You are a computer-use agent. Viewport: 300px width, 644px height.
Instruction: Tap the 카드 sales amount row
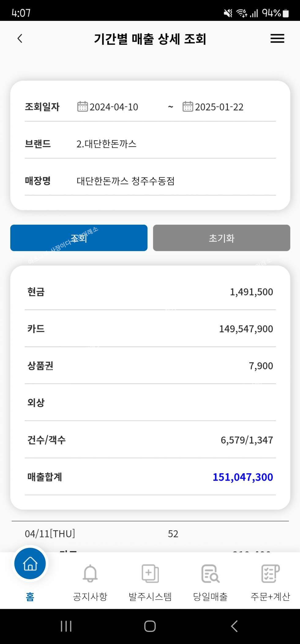point(150,329)
